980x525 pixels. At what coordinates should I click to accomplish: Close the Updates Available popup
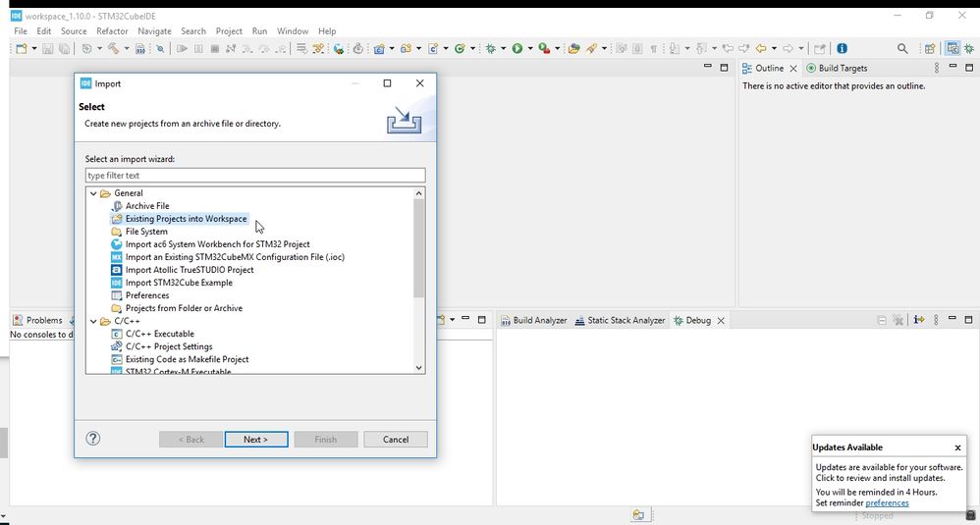coord(957,447)
